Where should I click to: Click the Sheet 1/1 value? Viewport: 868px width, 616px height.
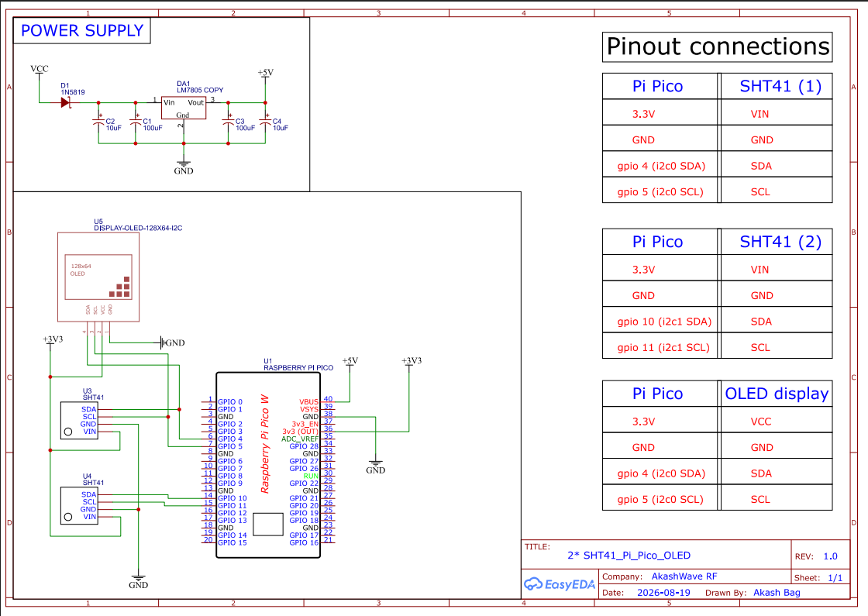tap(835, 578)
